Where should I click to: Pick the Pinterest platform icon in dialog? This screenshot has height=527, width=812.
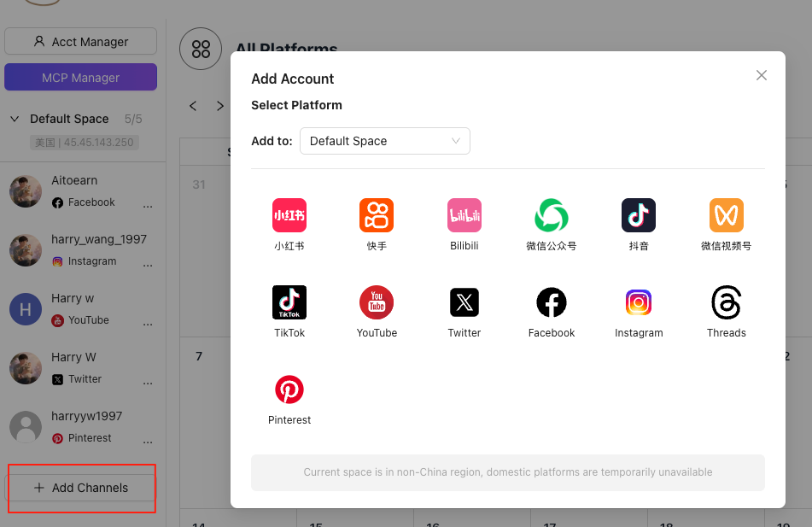[x=289, y=389]
